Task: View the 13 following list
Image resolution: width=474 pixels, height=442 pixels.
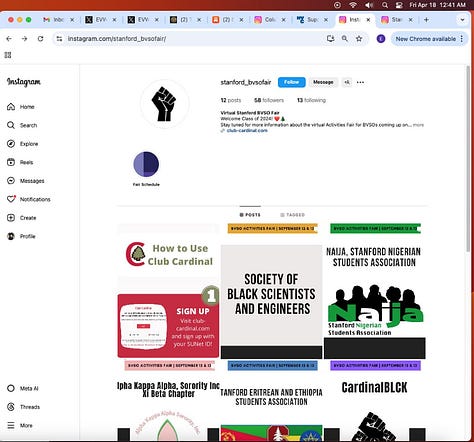Action: tap(311, 100)
